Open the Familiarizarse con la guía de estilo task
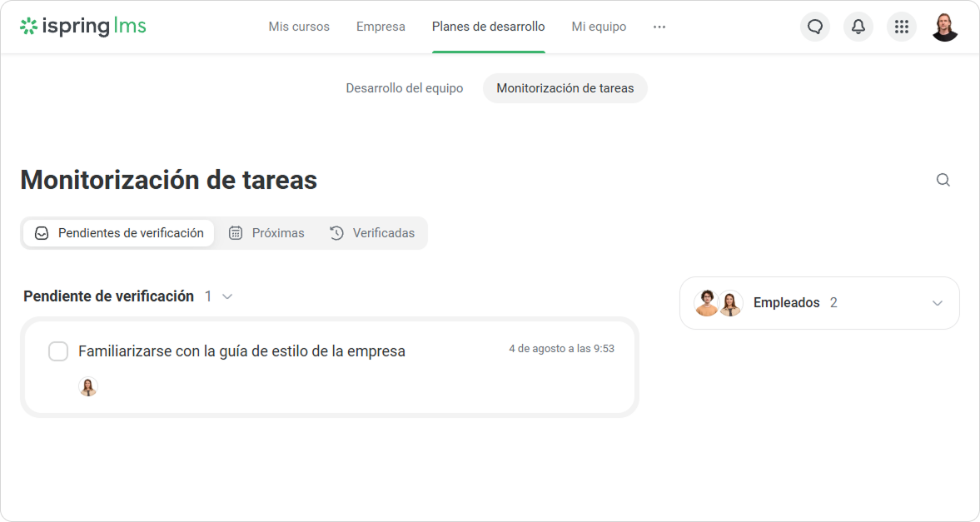 click(x=241, y=351)
